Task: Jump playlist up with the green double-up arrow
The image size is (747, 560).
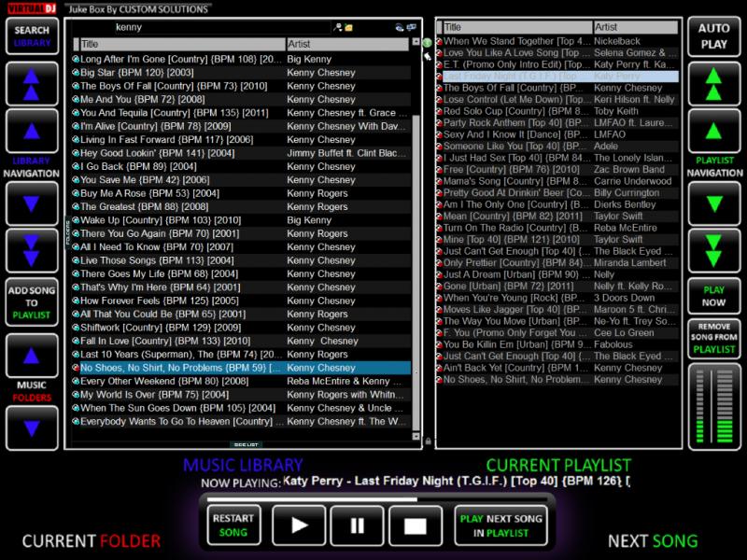Action: [x=713, y=84]
